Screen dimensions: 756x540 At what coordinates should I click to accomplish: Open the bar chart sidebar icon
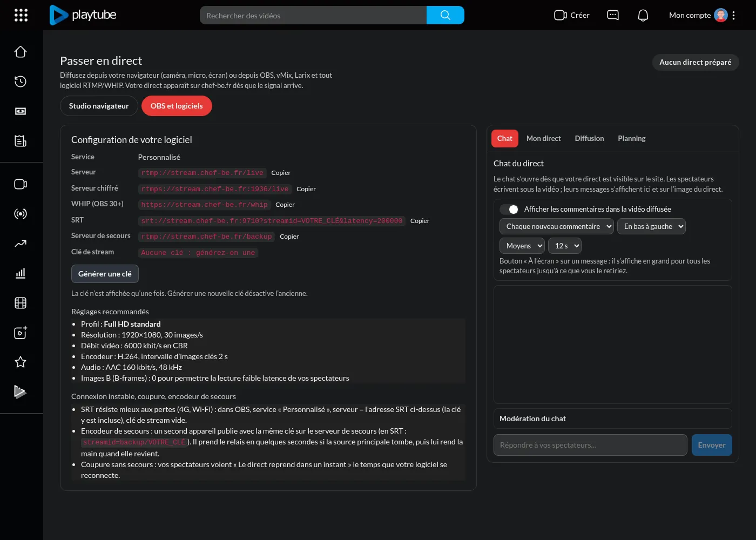[x=21, y=273]
